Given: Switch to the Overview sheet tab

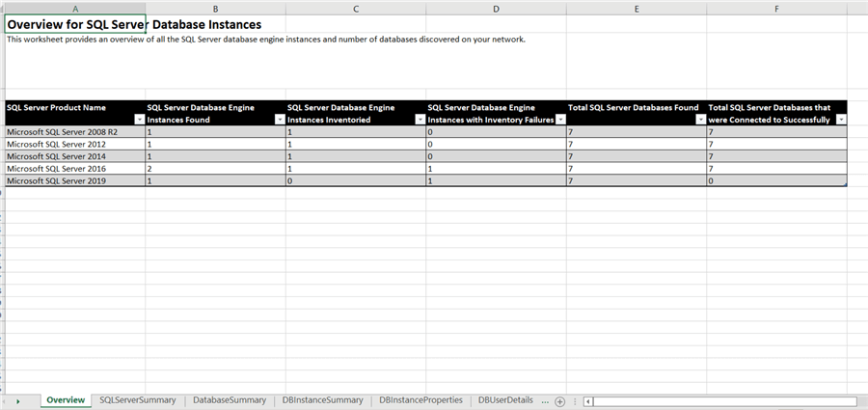Looking at the screenshot, I should coord(66,400).
